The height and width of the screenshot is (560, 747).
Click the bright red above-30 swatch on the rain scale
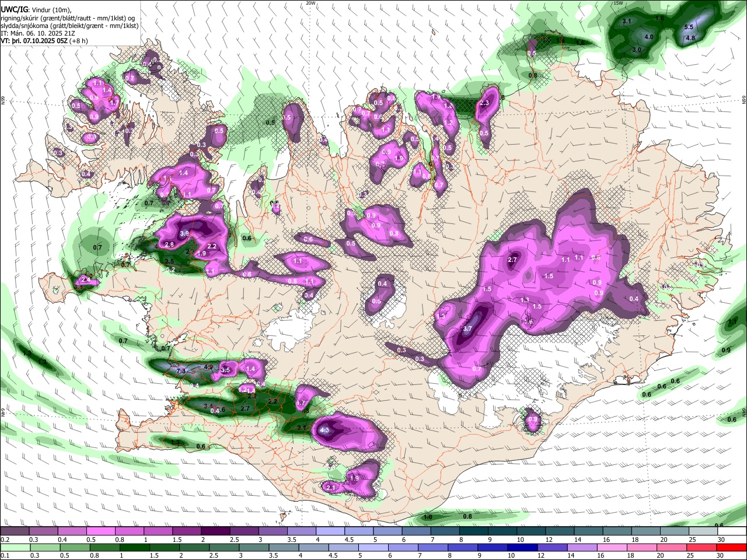tap(731, 548)
